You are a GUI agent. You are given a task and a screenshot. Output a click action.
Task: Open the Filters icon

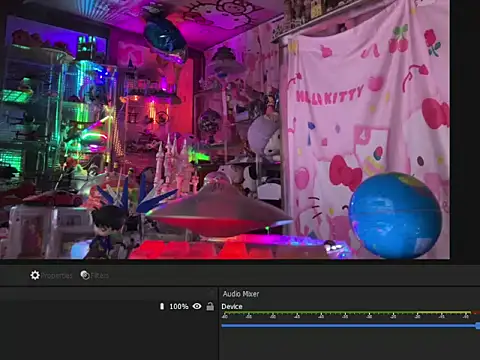coord(85,275)
